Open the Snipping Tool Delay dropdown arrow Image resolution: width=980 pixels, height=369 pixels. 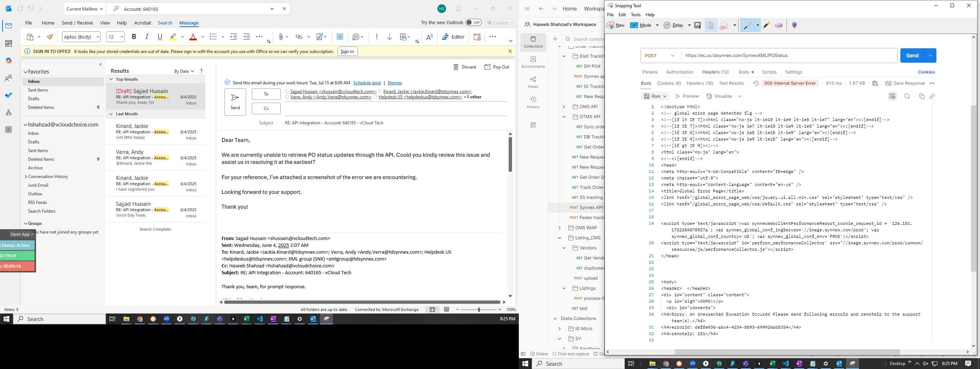(689, 26)
